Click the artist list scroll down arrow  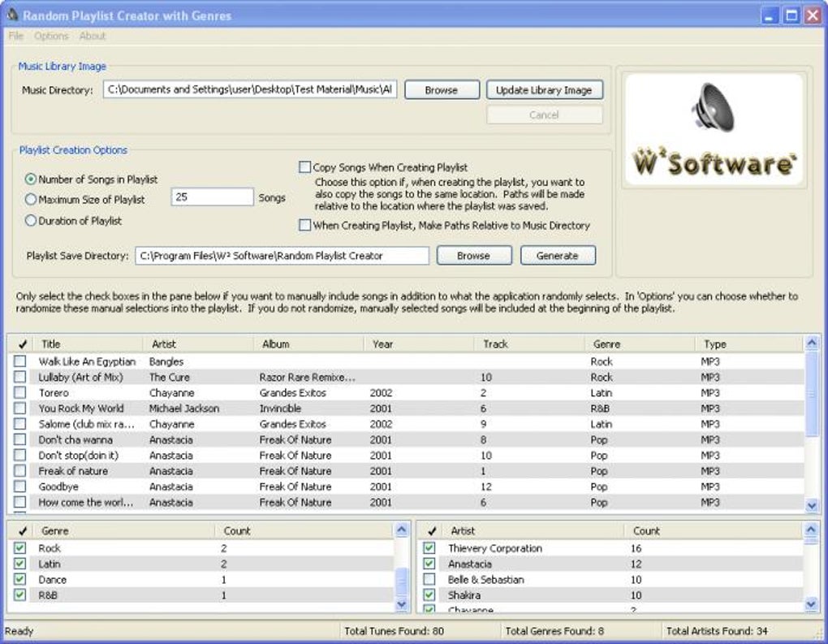coord(811,604)
